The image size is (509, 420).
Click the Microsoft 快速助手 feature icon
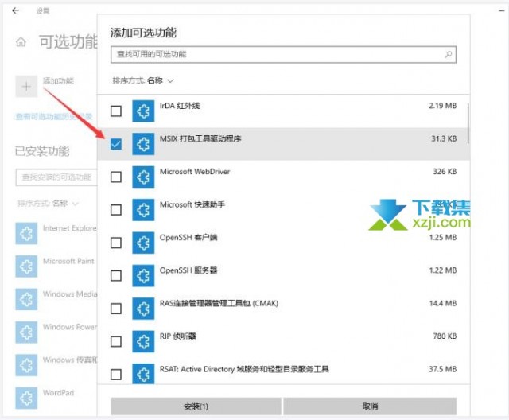pos(143,210)
